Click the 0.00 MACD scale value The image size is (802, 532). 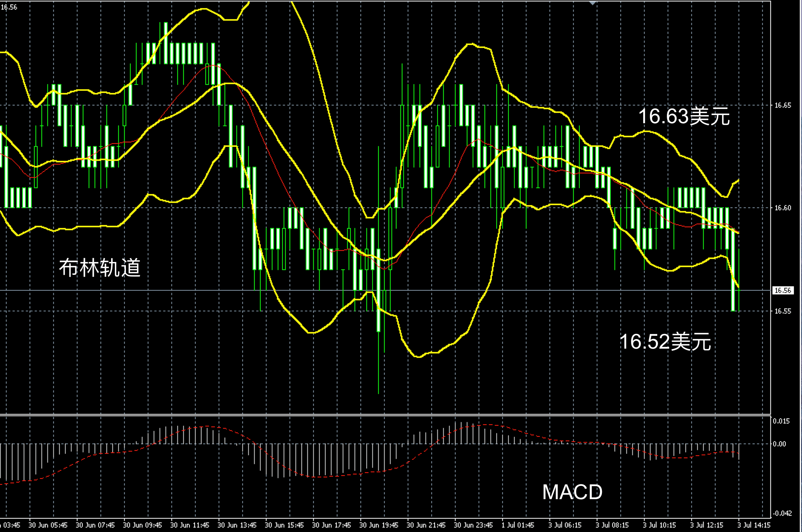tap(779, 444)
